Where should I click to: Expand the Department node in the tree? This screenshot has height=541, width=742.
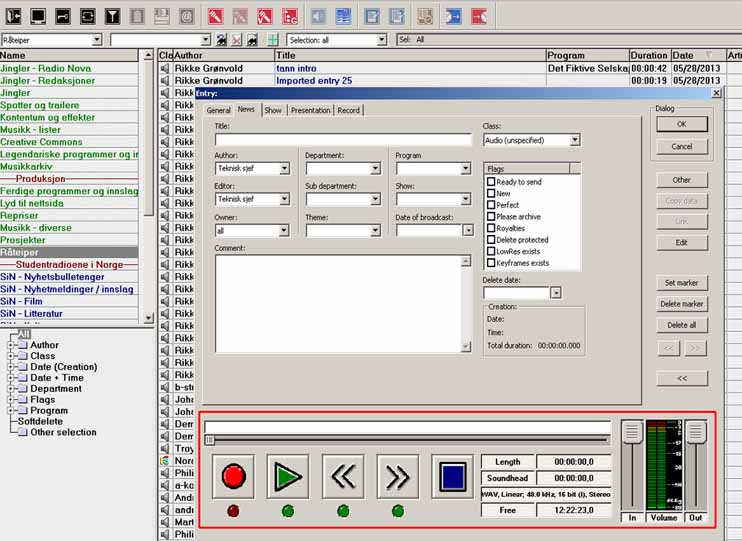pyautogui.click(x=10, y=389)
